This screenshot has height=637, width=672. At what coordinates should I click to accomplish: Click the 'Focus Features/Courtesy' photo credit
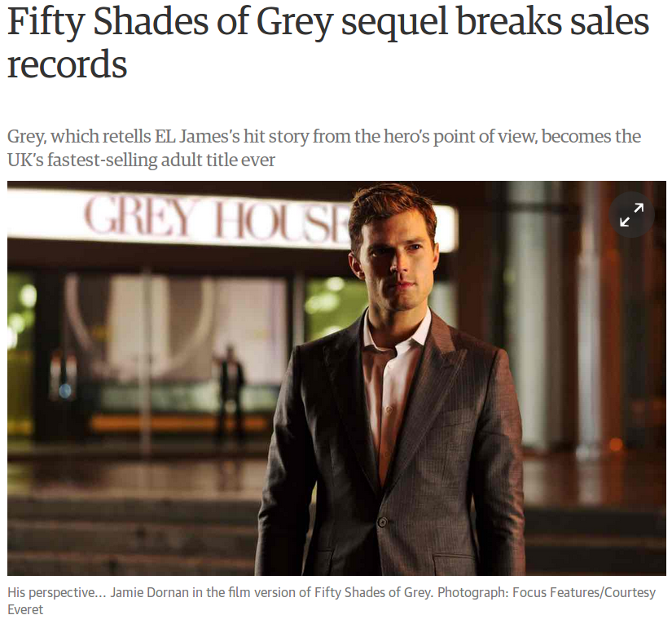tap(584, 592)
